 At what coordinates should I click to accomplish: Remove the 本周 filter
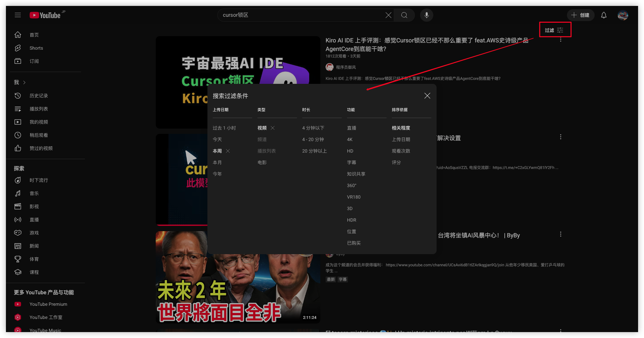(228, 151)
